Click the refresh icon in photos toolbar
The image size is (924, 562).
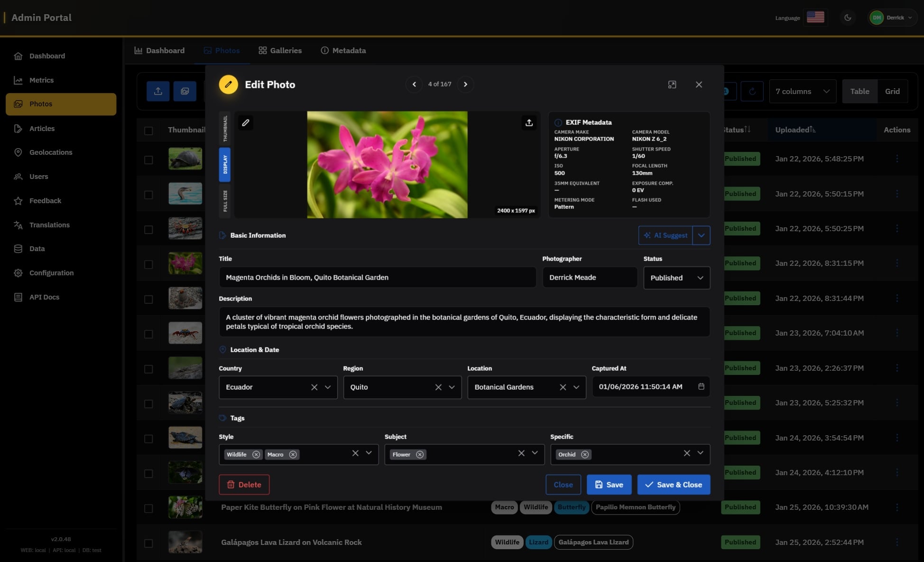point(752,91)
